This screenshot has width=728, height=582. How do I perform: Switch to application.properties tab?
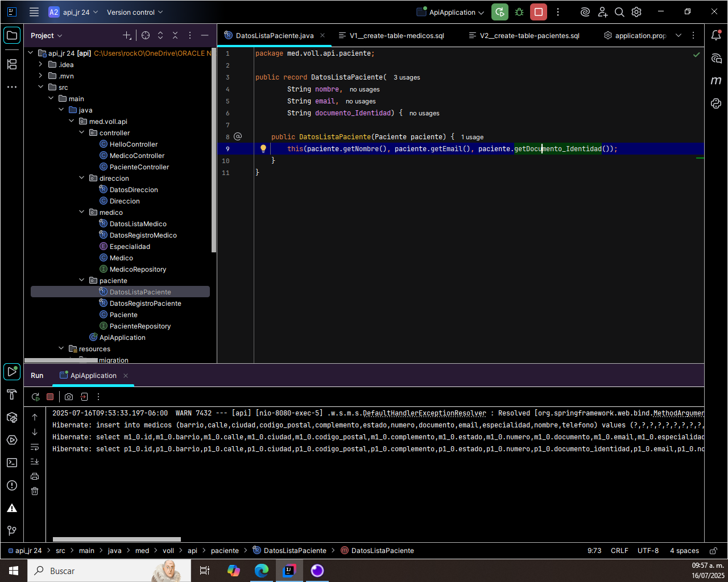(x=635, y=35)
